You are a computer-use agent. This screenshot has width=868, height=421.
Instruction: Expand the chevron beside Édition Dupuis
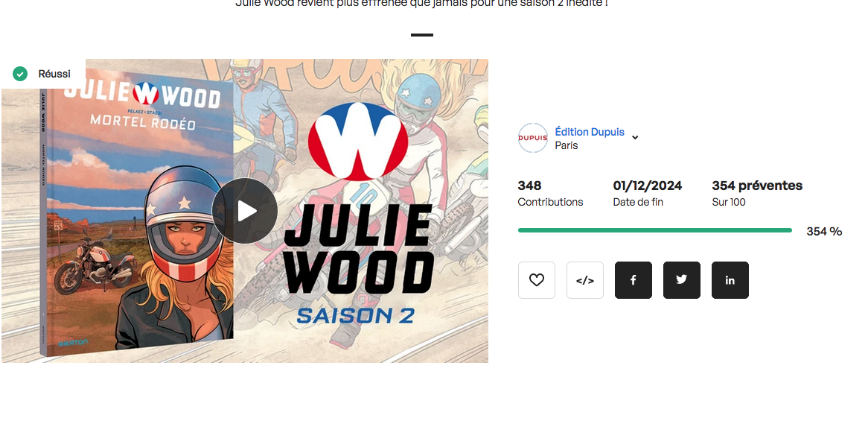(x=635, y=137)
